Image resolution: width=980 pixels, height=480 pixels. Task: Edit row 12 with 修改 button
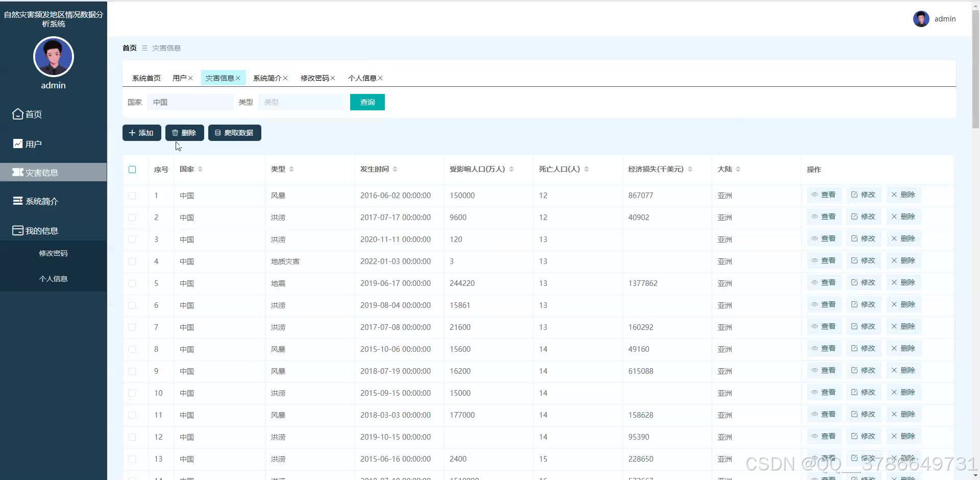[864, 436]
